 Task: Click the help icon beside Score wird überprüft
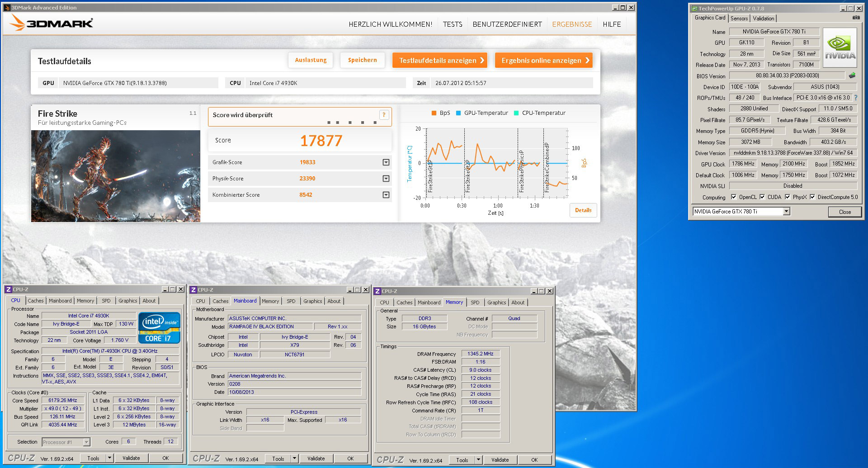click(384, 115)
